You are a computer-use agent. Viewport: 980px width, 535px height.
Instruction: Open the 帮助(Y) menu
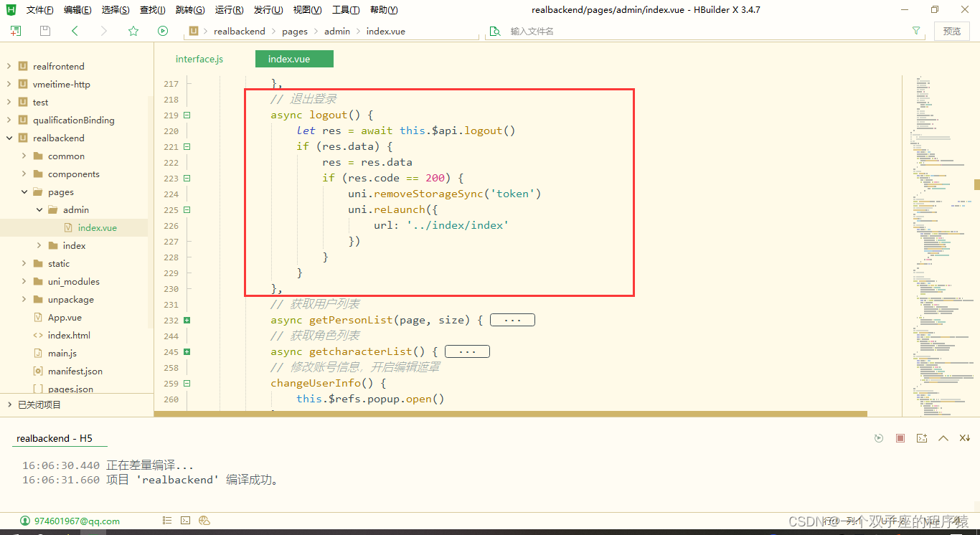click(384, 10)
